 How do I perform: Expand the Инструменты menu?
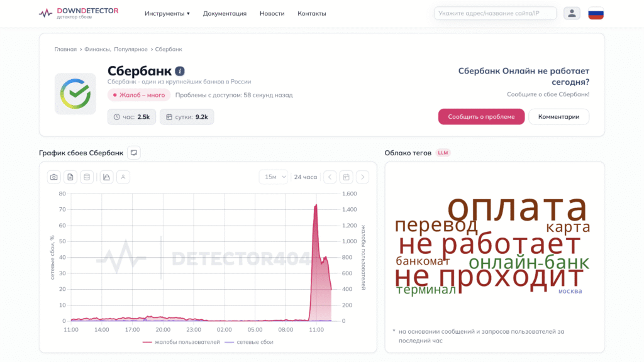[x=165, y=13]
